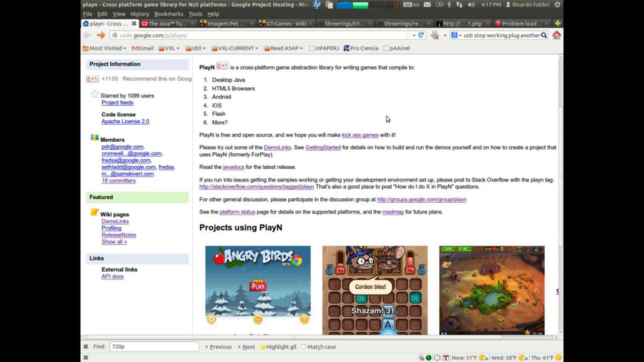The width and height of the screenshot is (644, 362).
Task: Open new tab with green plus icon
Action: [558, 24]
